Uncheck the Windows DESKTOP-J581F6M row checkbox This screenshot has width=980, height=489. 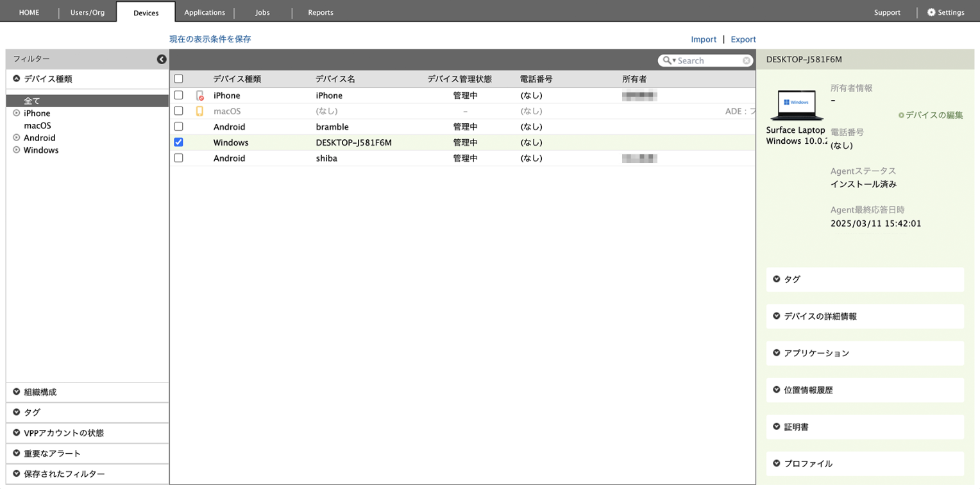click(179, 142)
